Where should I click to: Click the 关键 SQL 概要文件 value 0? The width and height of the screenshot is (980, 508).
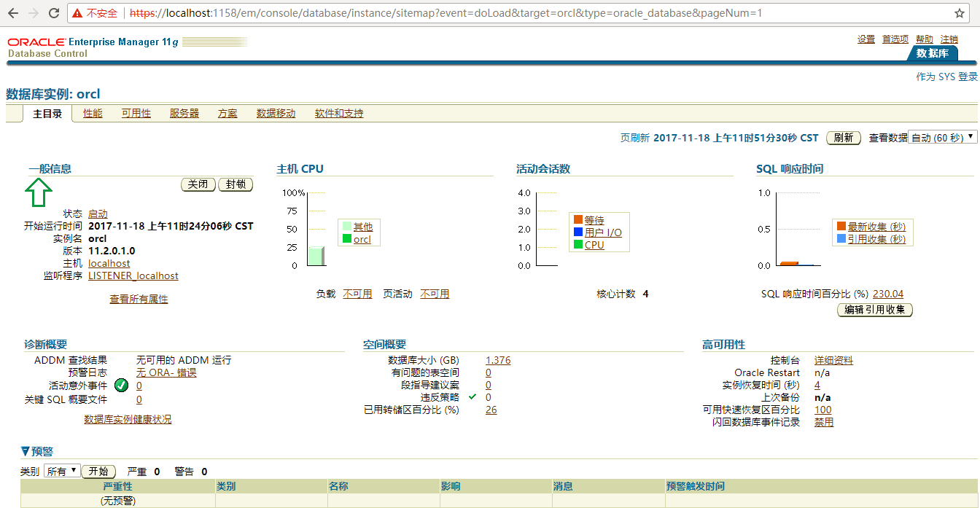[139, 399]
